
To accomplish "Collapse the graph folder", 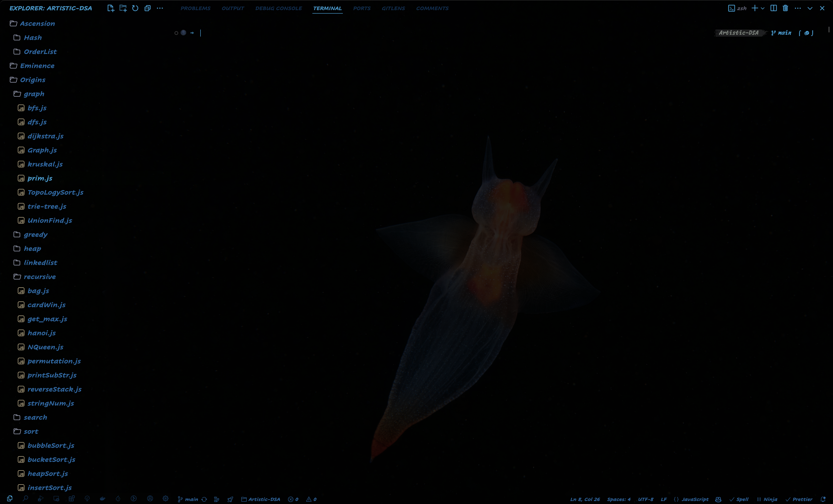I will click(34, 94).
